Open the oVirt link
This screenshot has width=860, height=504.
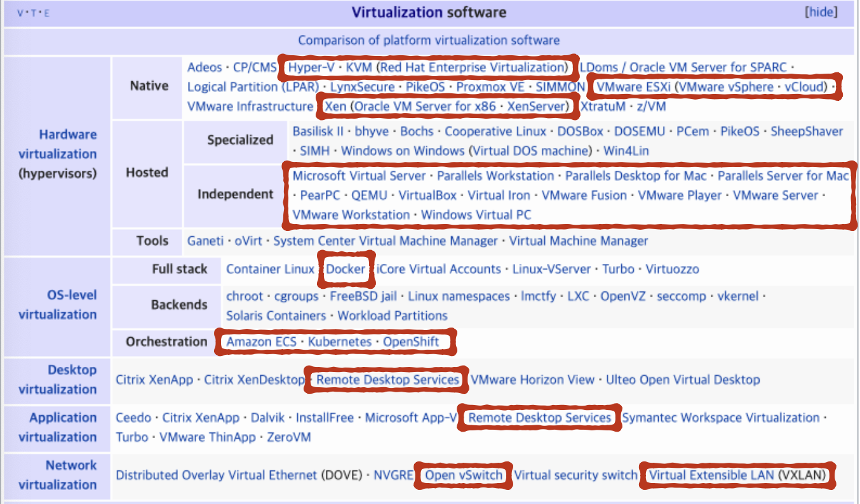(248, 241)
